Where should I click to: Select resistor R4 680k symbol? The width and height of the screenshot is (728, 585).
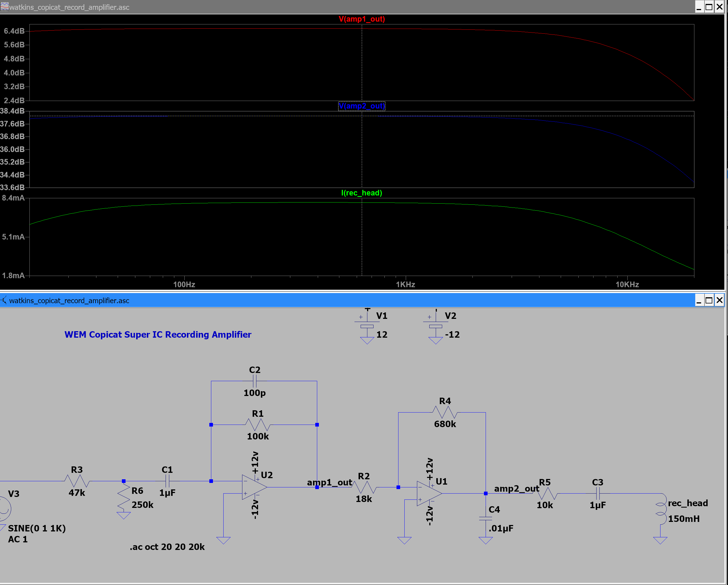click(445, 412)
